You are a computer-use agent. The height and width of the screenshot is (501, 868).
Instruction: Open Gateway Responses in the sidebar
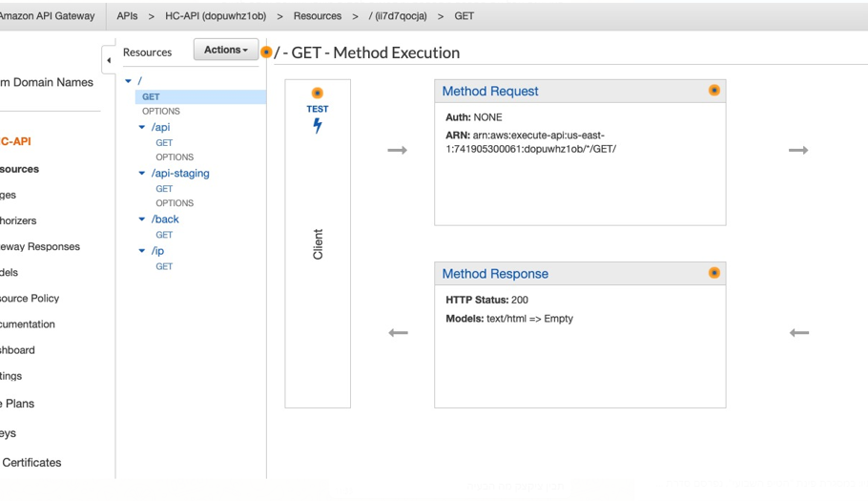point(40,246)
